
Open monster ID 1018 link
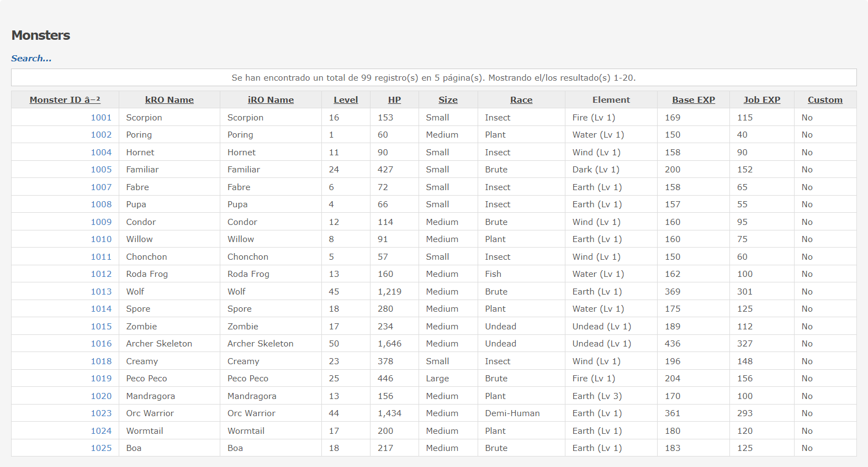pos(101,361)
